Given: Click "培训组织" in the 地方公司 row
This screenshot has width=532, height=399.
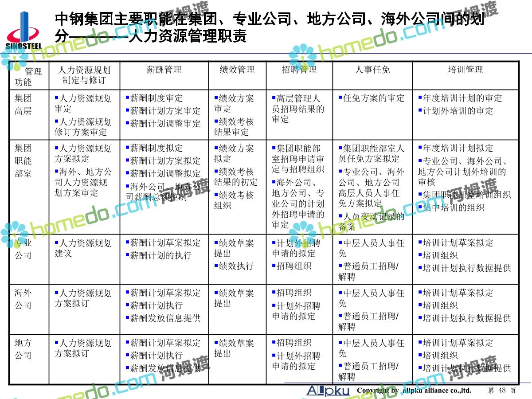Looking at the screenshot, I should (x=438, y=356).
